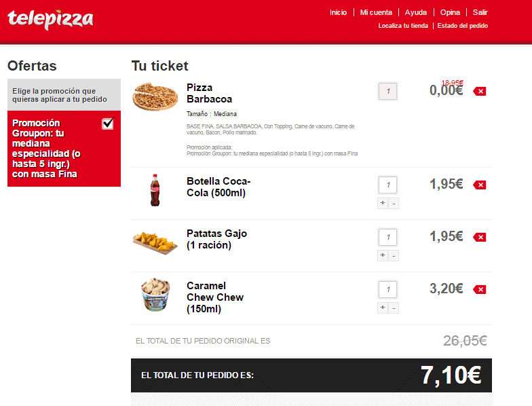This screenshot has width=532, height=406.
Task: Increase Caramel Chew Chew quantity
Action: point(383,308)
